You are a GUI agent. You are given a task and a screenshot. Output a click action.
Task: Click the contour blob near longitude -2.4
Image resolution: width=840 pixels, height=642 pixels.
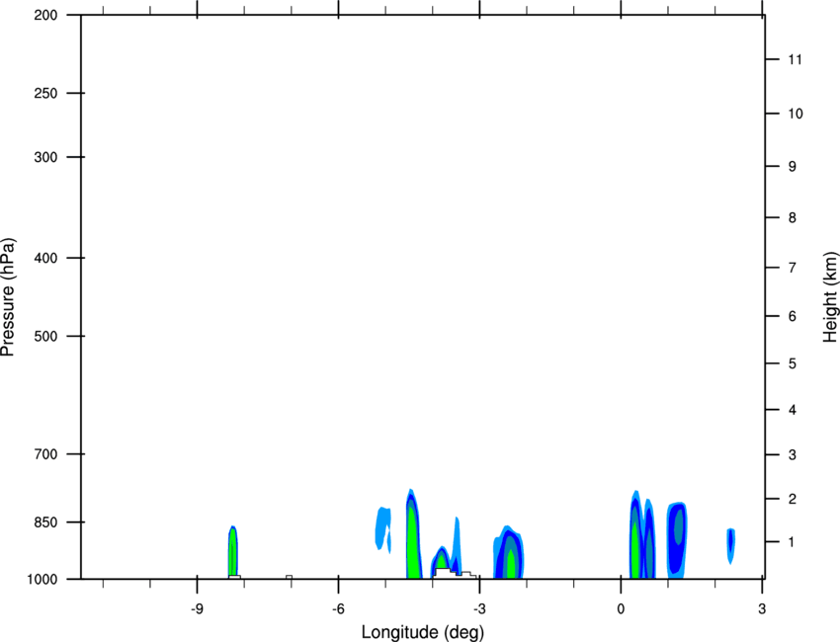tap(508, 552)
